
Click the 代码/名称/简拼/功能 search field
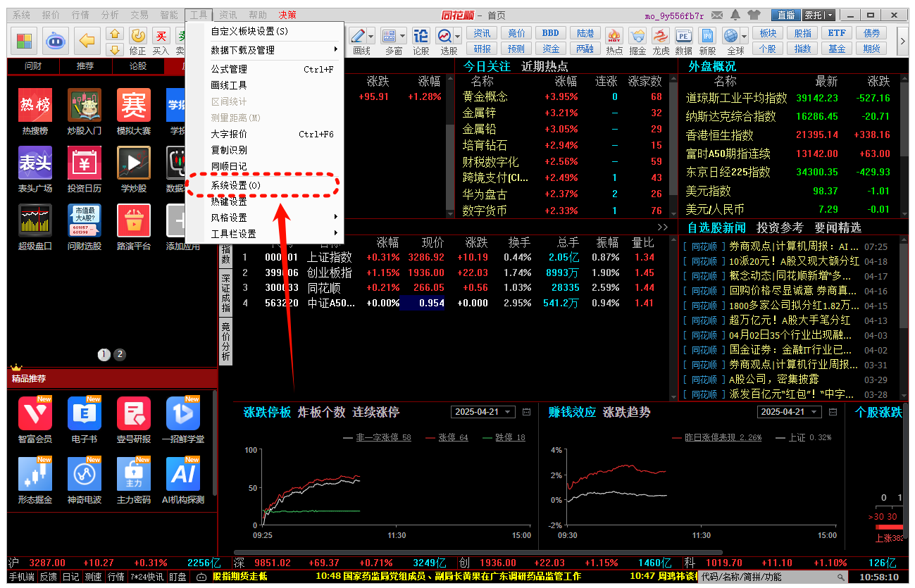(775, 577)
